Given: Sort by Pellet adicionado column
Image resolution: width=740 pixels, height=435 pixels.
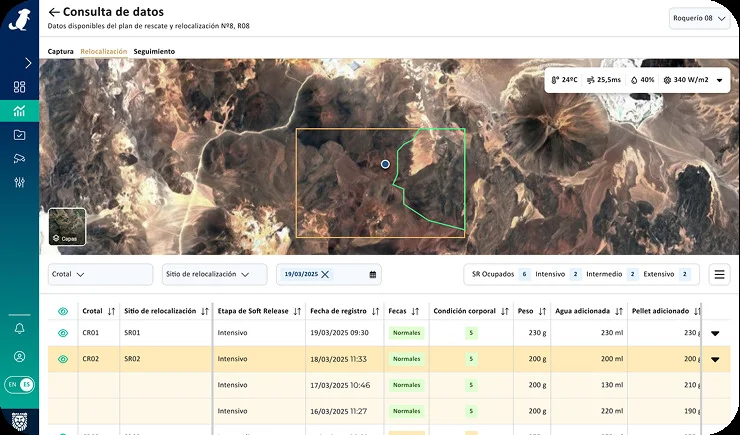Looking at the screenshot, I should pos(697,311).
